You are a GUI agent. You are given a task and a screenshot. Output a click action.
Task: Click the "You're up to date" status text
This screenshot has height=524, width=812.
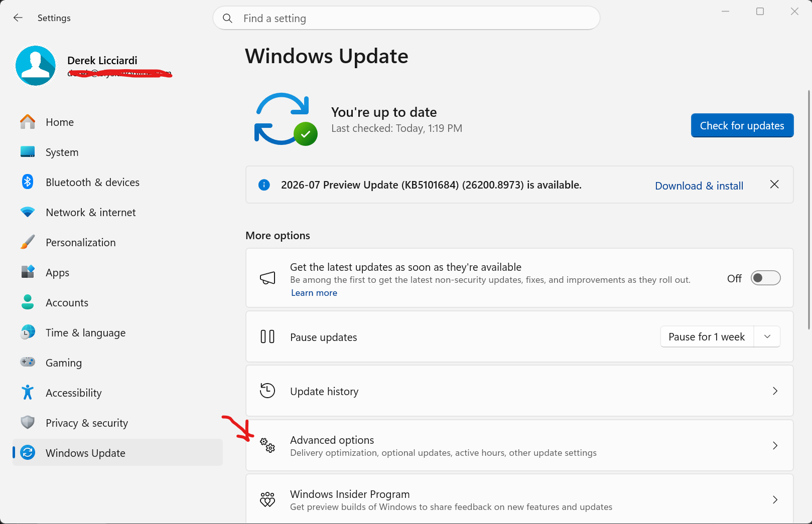[x=384, y=112]
